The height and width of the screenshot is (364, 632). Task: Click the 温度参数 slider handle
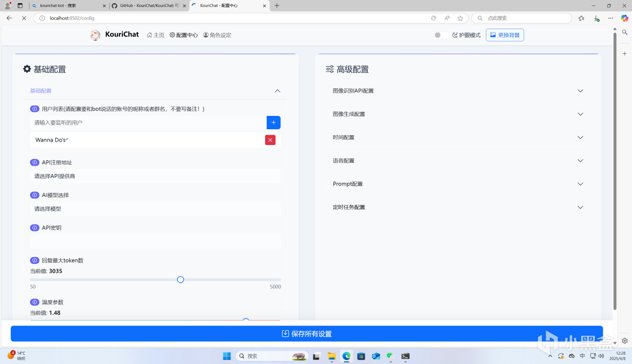(246, 321)
